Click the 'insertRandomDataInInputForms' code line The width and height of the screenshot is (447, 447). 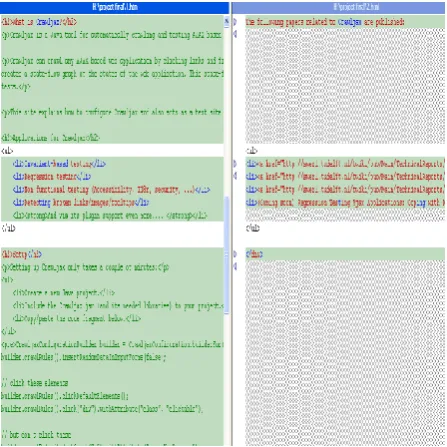coord(84,357)
